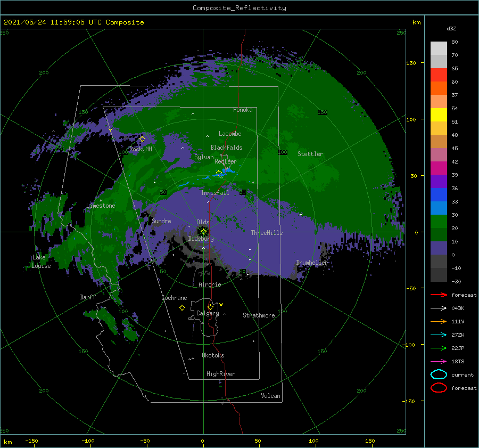
Task: Click the Drumheller label
Action: pos(312,263)
